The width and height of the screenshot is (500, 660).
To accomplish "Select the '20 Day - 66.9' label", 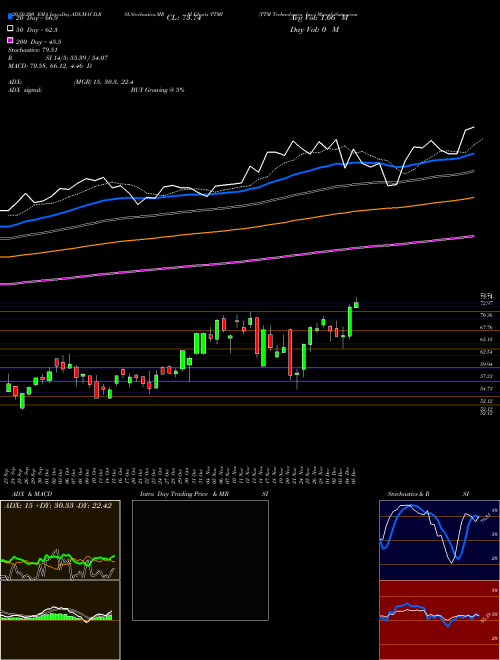I will tap(37, 18).
